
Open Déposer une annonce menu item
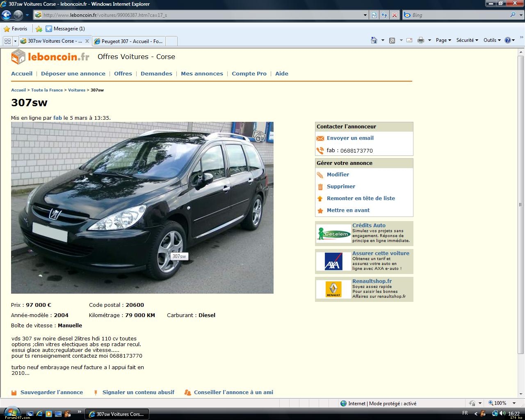coord(73,74)
